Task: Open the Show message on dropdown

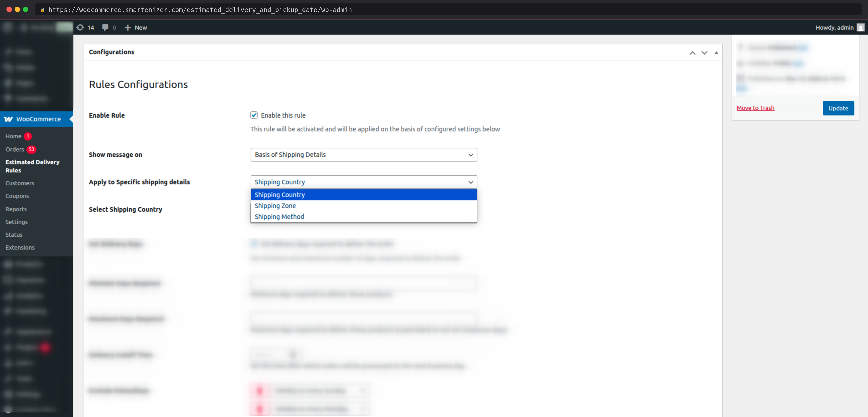Action: pos(364,155)
